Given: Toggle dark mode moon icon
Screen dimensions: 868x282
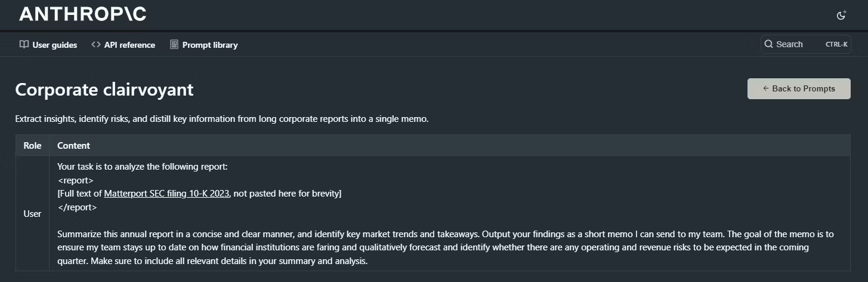Looking at the screenshot, I should tap(841, 16).
